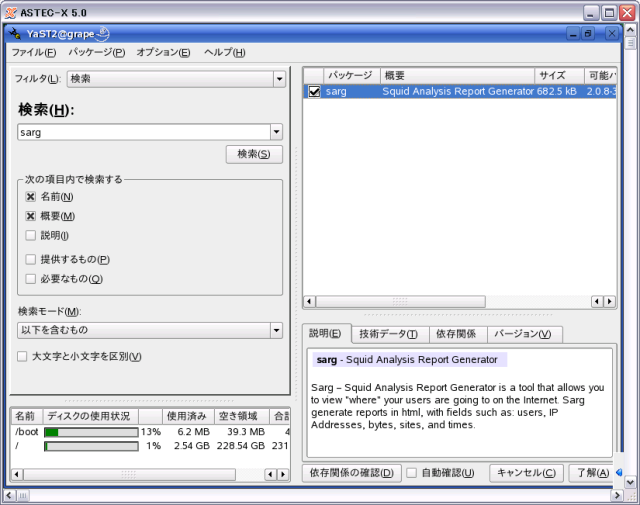Click right arrow of disk usage scrollbar
This screenshot has width=640, height=505.
click(x=283, y=473)
